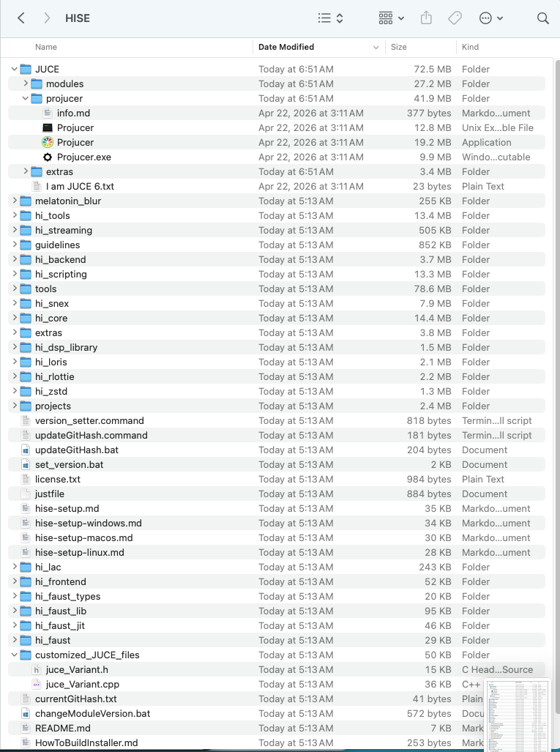Select the hi_core folder name
The image size is (560, 752).
[x=51, y=318]
